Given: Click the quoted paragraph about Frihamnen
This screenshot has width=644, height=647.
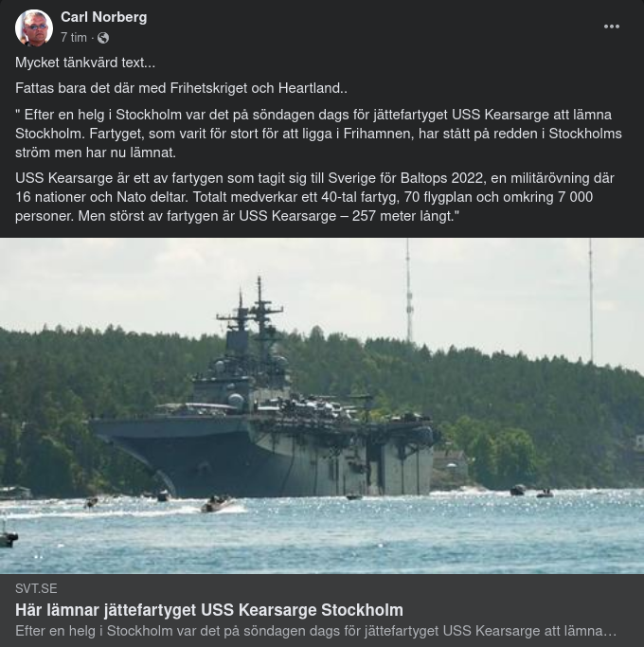Looking at the screenshot, I should 318,134.
